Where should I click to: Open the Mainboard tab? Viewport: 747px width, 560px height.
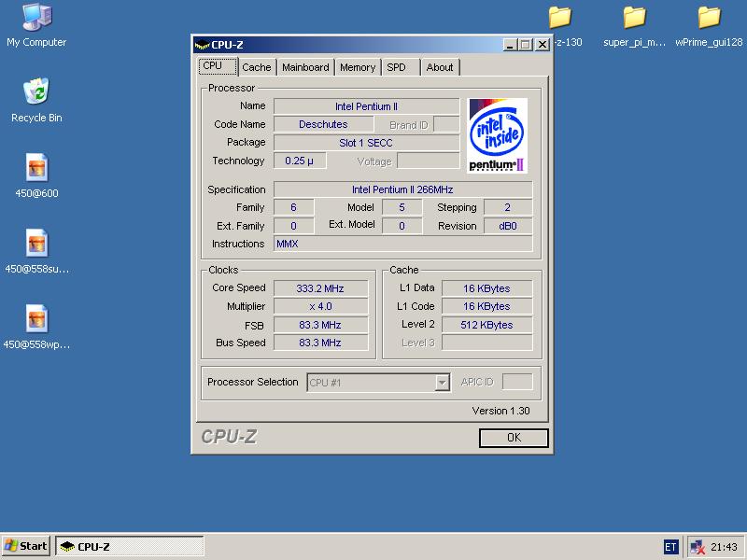[305, 67]
